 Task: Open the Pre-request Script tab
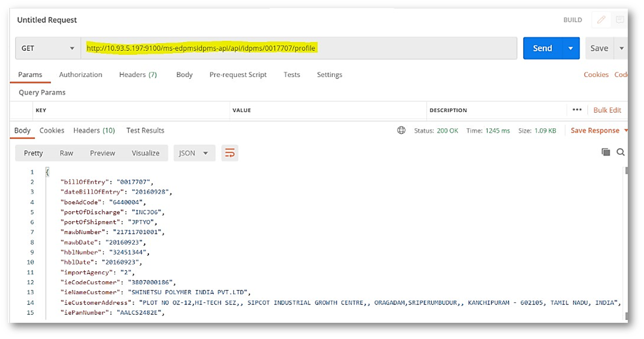tap(238, 74)
